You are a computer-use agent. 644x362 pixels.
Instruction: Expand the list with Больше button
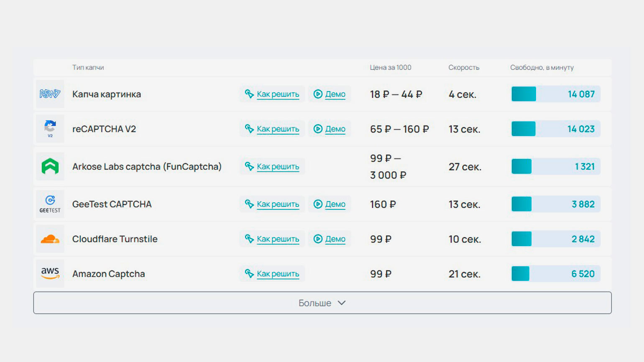click(322, 303)
